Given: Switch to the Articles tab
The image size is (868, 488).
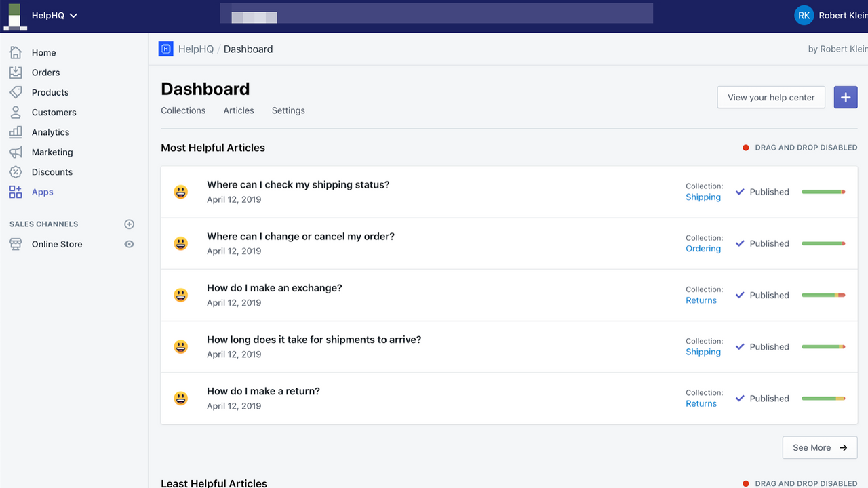Looking at the screenshot, I should (239, 110).
